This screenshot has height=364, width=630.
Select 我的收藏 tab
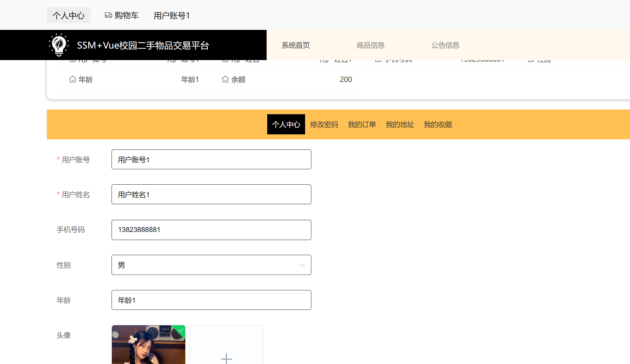[438, 125]
